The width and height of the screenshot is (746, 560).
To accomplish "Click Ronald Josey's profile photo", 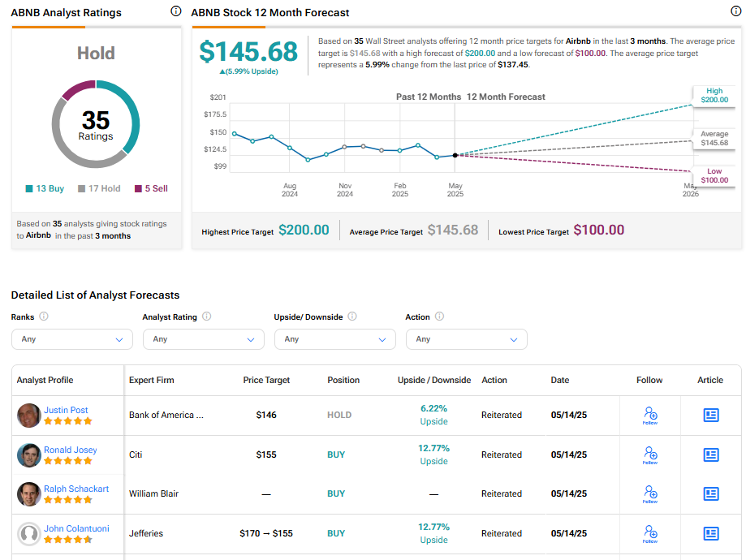I will (x=29, y=454).
